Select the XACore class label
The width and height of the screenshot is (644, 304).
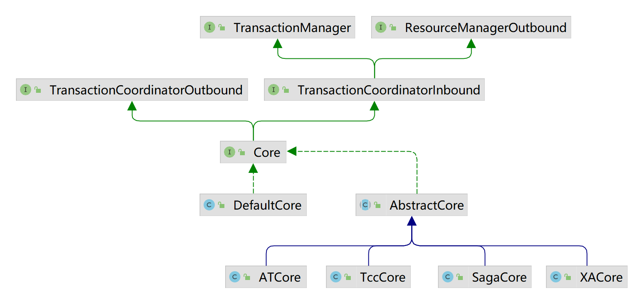coord(601,277)
